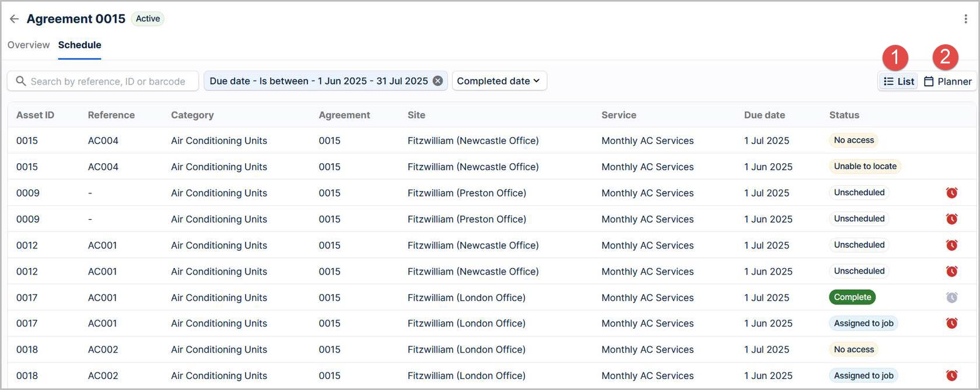Screen dimensions: 980x390
Task: Click the Active status badge beside the title
Action: 148,19
